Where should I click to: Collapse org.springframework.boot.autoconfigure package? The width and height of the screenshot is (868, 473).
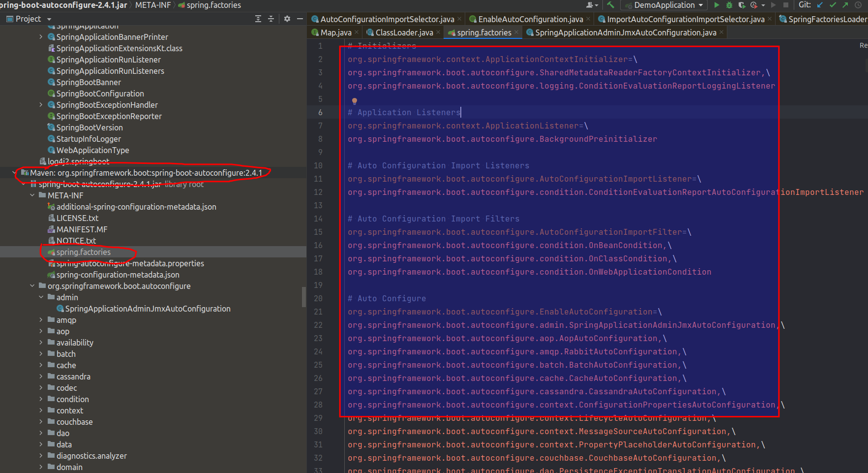[32, 286]
